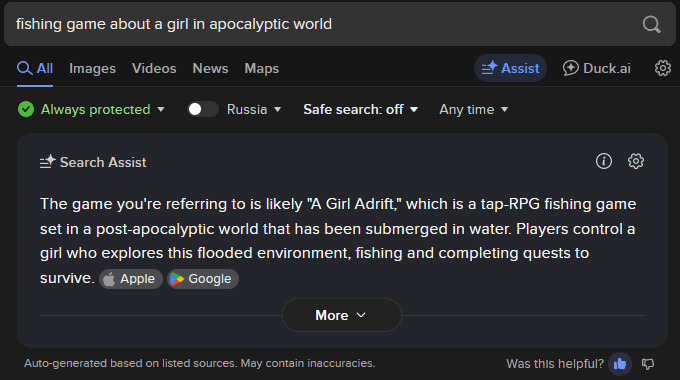Click into the search query field
Screen dimensions: 680x380
click(321, 24)
